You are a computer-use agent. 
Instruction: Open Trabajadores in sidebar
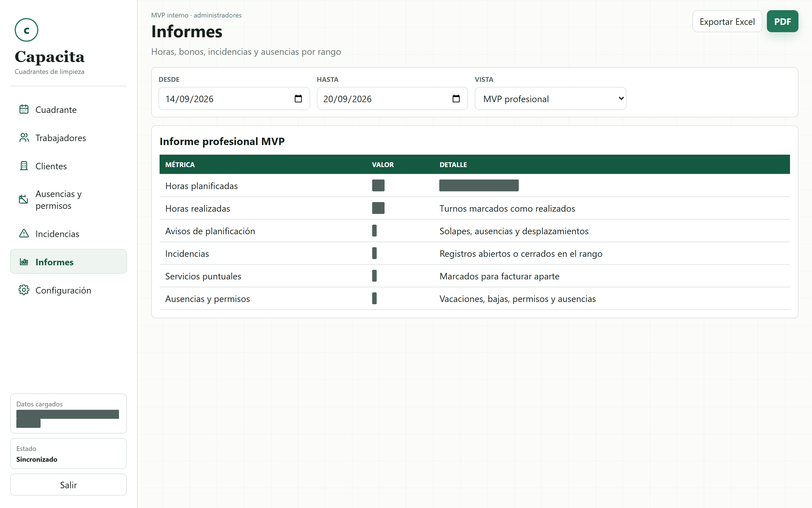[69, 138]
